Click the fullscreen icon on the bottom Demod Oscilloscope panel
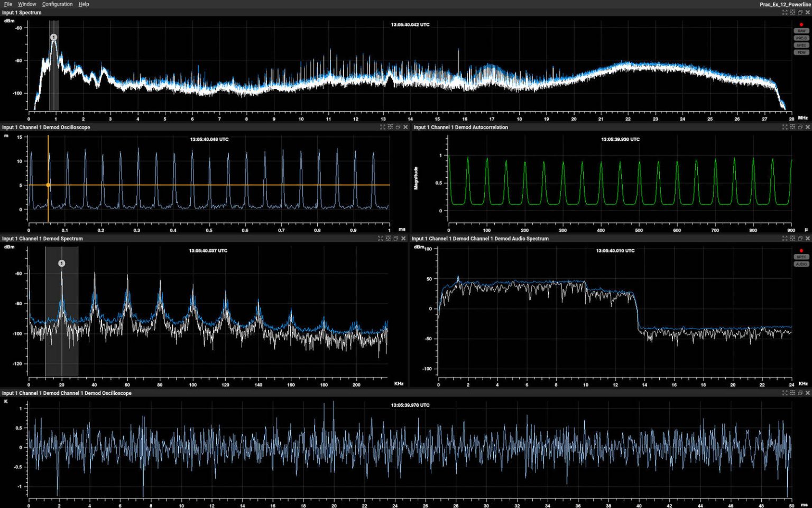This screenshot has width=812, height=508. coord(784,393)
